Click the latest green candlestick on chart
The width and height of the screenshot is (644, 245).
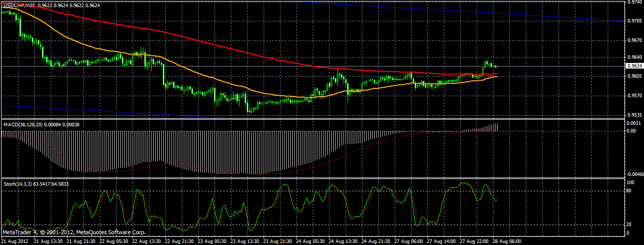click(x=497, y=66)
